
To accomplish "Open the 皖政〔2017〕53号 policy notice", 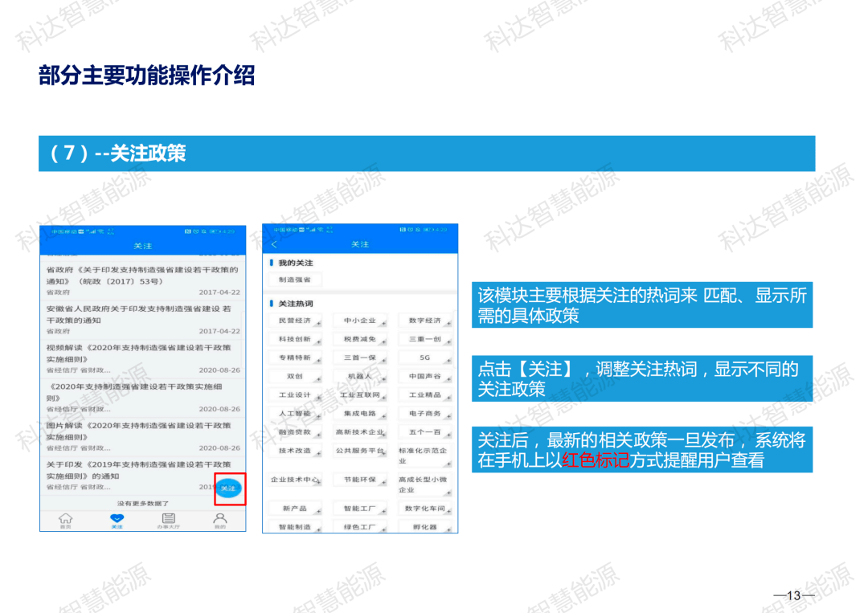I will coord(143,281).
